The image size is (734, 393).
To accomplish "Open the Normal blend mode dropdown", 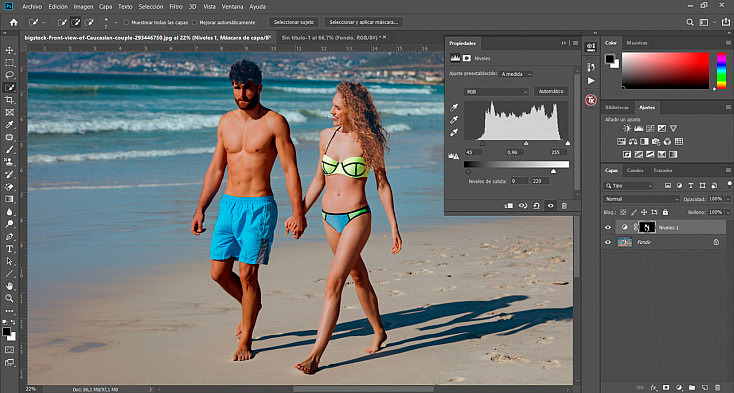I will 641,199.
